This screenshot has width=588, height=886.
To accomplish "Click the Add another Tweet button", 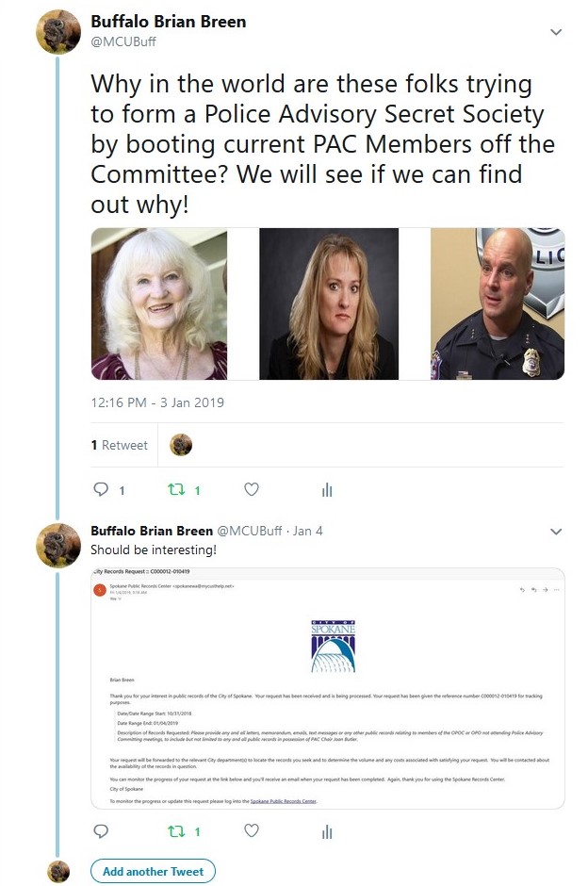I will (153, 871).
